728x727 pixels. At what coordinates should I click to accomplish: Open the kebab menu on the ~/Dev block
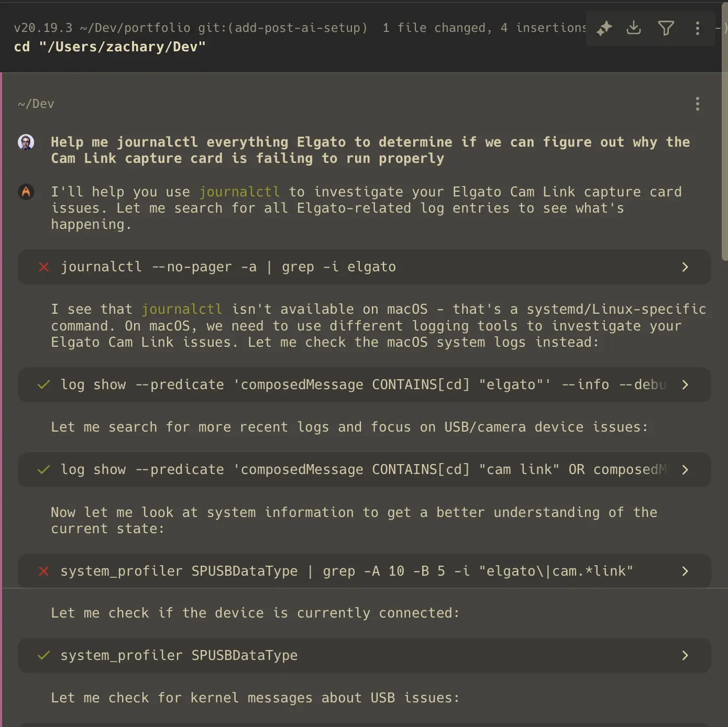(698, 104)
